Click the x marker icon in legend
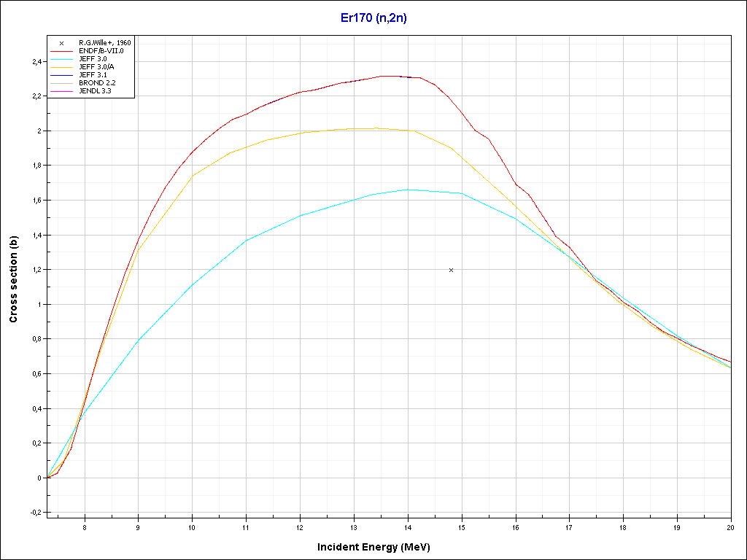Viewport: 747px width, 560px height. (x=61, y=43)
